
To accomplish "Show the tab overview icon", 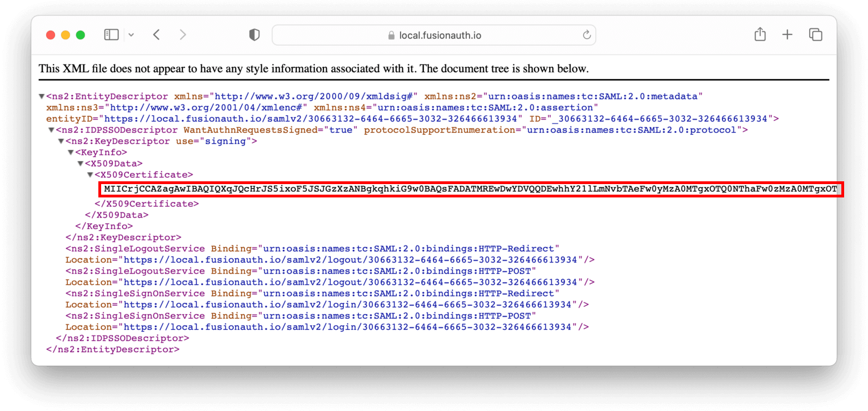I will click(x=815, y=35).
